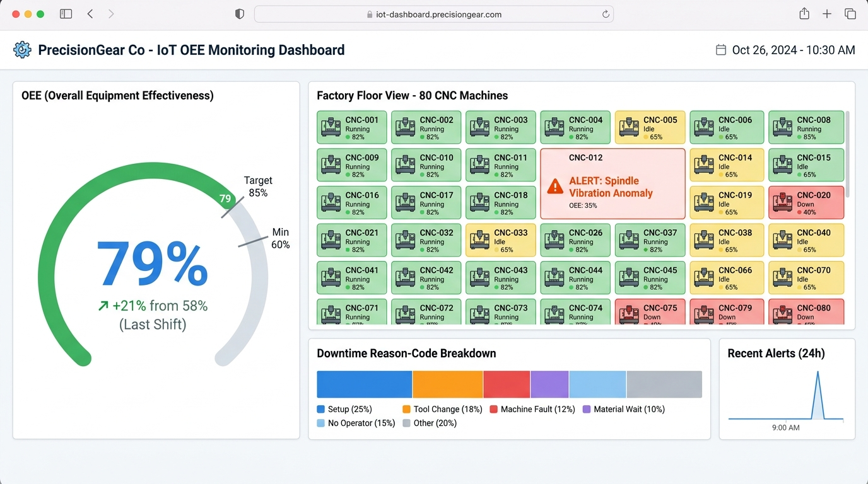
Task: Open the browser share icon
Action: (x=804, y=14)
